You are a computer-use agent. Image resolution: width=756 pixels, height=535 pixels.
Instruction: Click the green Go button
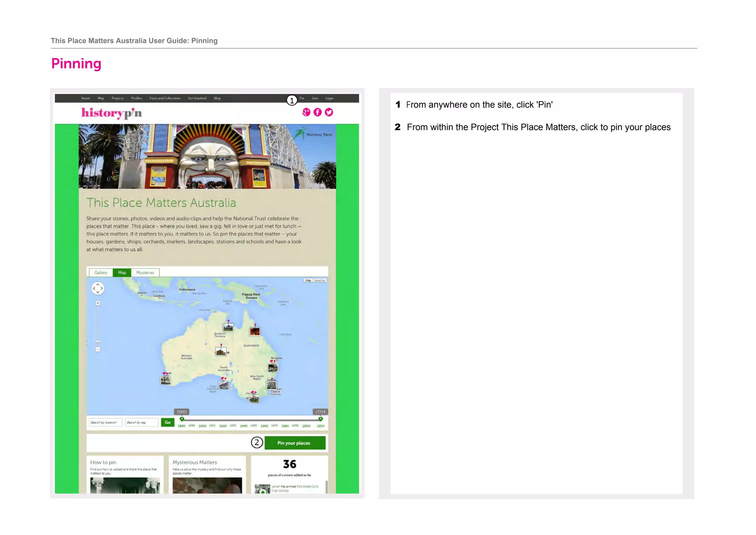pyautogui.click(x=168, y=422)
